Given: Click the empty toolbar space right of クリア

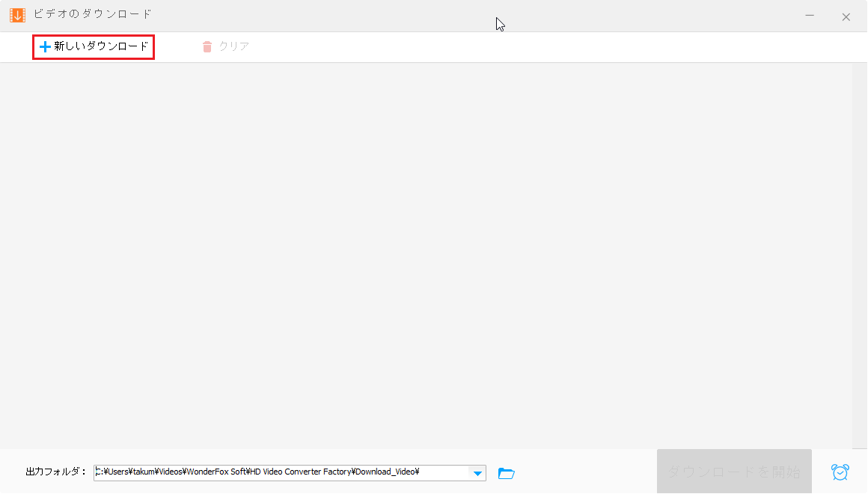Looking at the screenshot, I should coord(524,47).
